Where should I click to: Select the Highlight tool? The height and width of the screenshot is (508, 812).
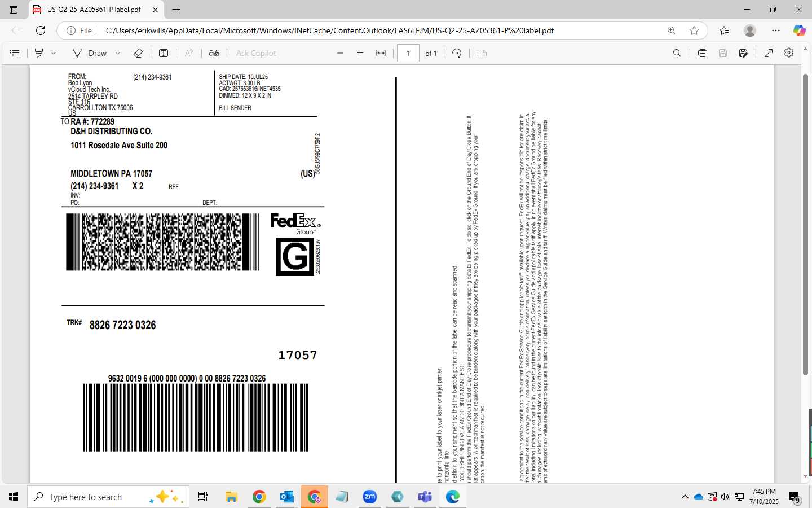point(39,53)
